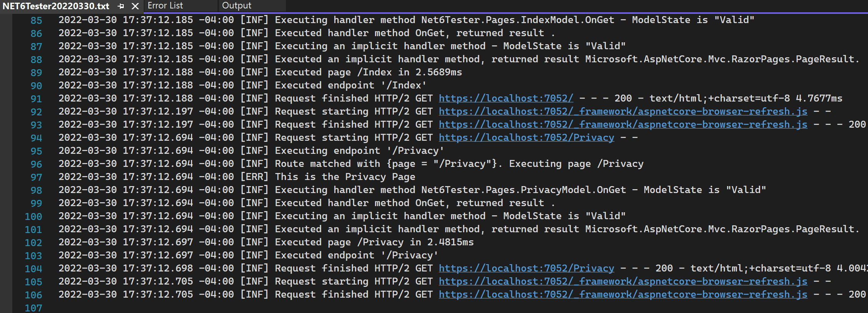Click the [ERR] tag on line 97
Image resolution: width=868 pixels, height=313 pixels.
[x=254, y=177]
